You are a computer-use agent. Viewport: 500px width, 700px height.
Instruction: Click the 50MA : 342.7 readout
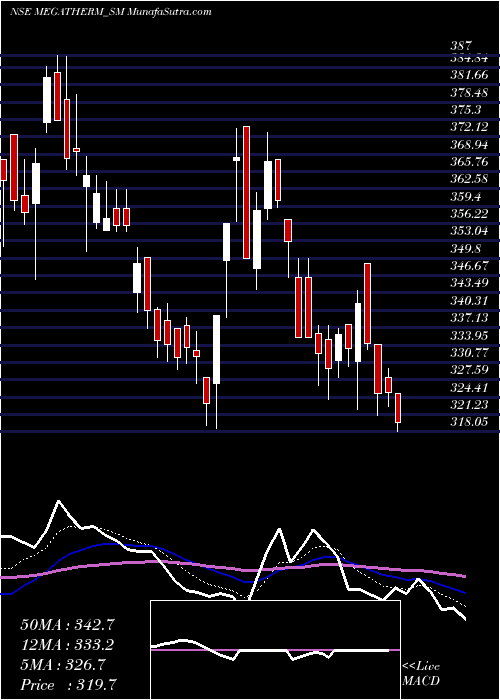click(x=67, y=625)
